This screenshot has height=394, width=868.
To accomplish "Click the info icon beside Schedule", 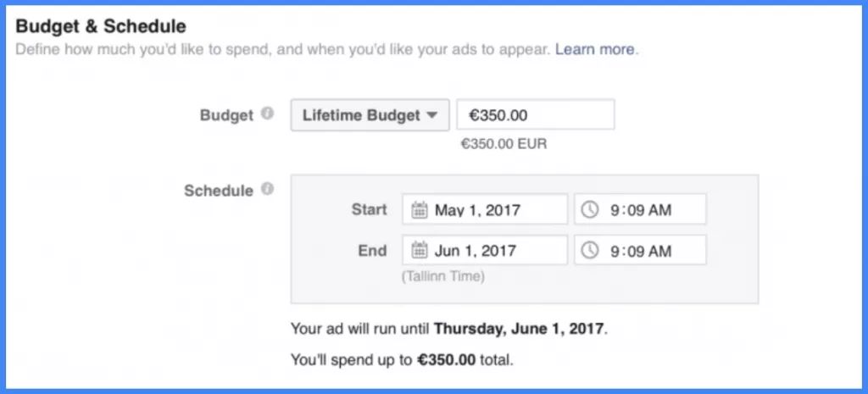I will click(267, 189).
